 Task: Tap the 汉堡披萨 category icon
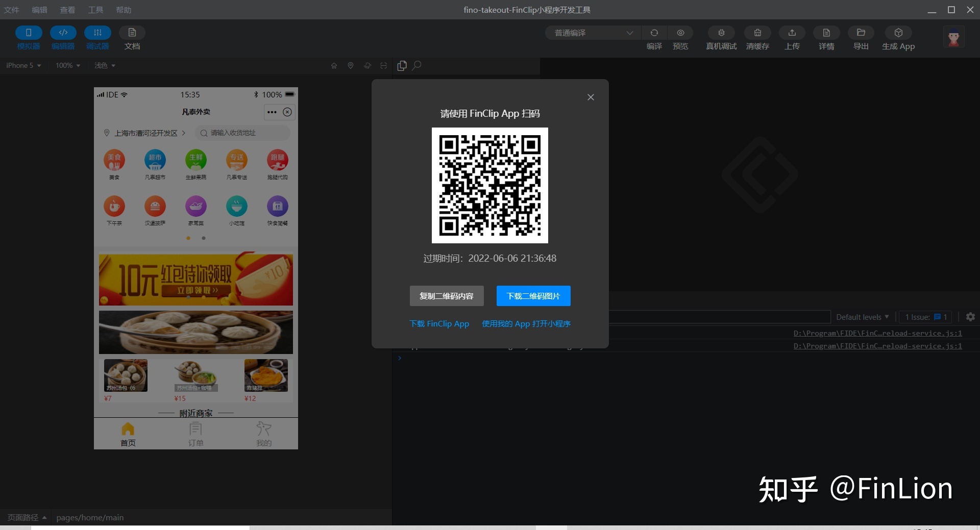point(155,206)
